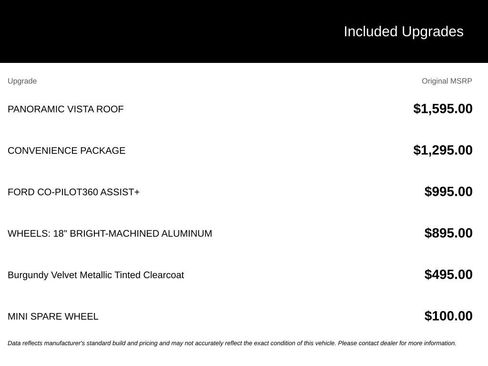Select WHEELS: 18" BRIGHT-MACHINED ALUMINUM item

point(110,233)
